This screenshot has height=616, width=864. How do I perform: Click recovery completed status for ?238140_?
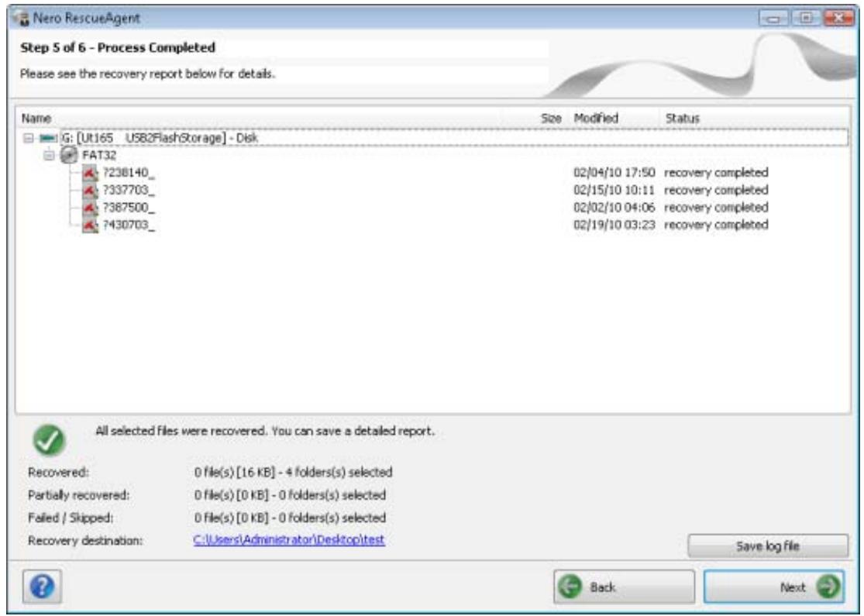pos(716,173)
